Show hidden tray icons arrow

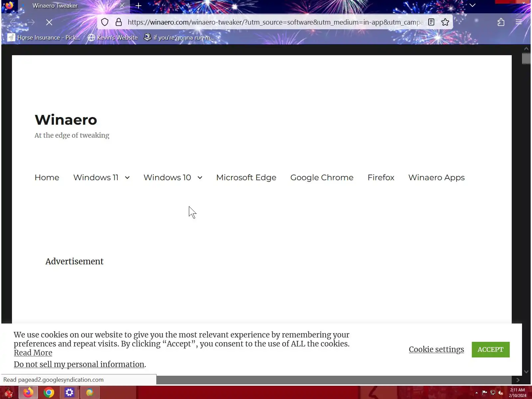[476, 393]
